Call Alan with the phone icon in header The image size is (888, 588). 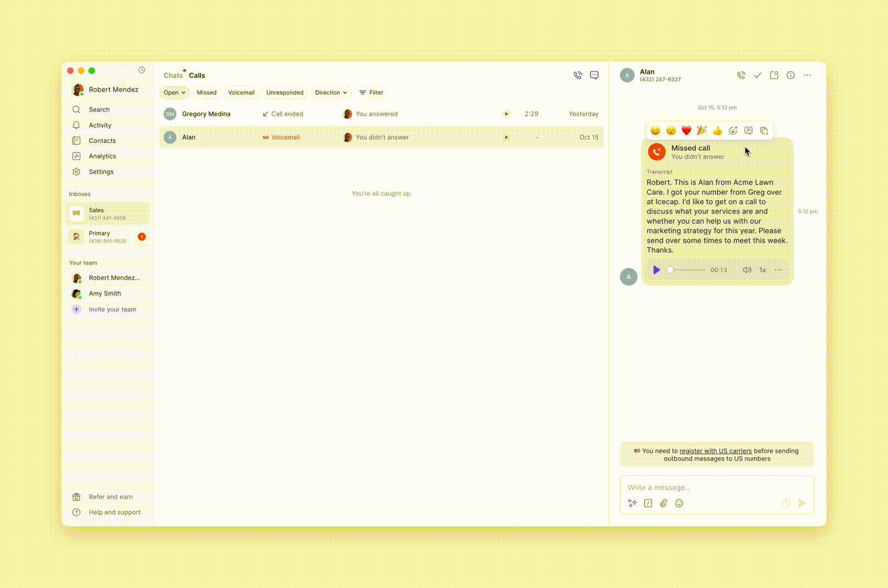[x=741, y=75]
